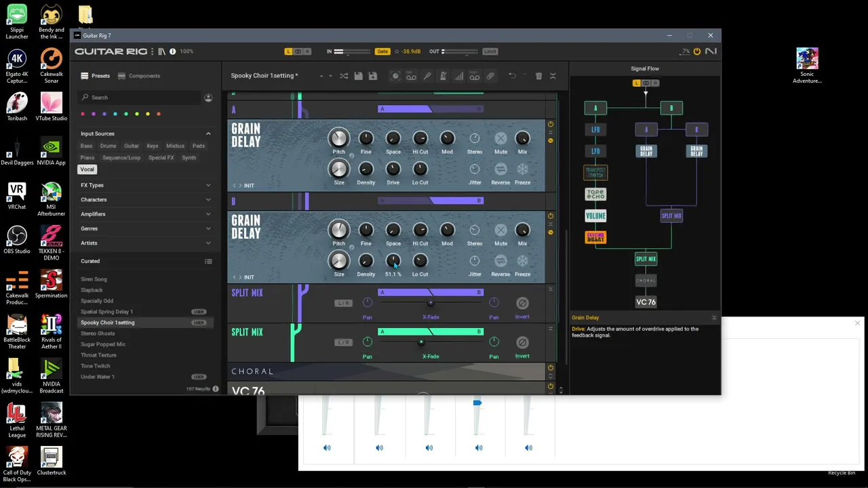Click the Invert icon on green Split Mix

(x=522, y=342)
